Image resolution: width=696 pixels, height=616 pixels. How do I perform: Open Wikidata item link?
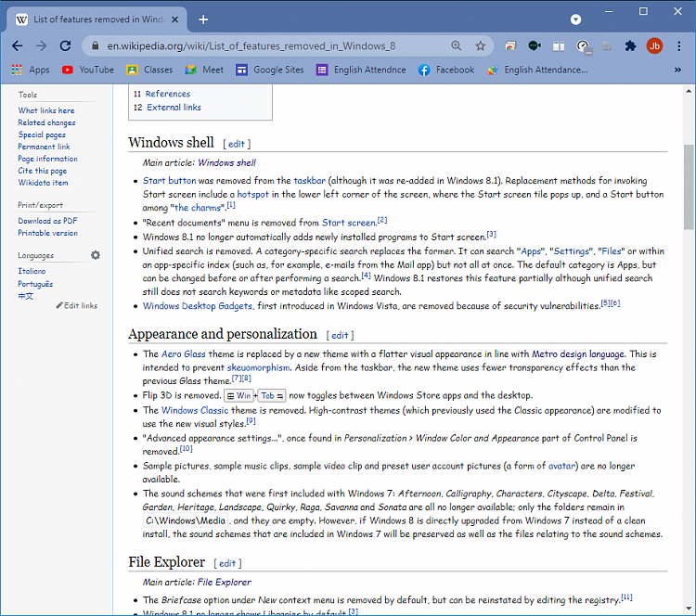43,183
